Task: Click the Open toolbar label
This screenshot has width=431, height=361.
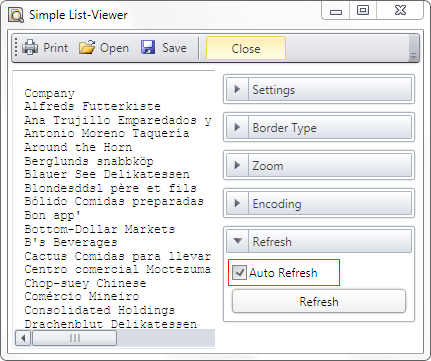Action: click(114, 48)
